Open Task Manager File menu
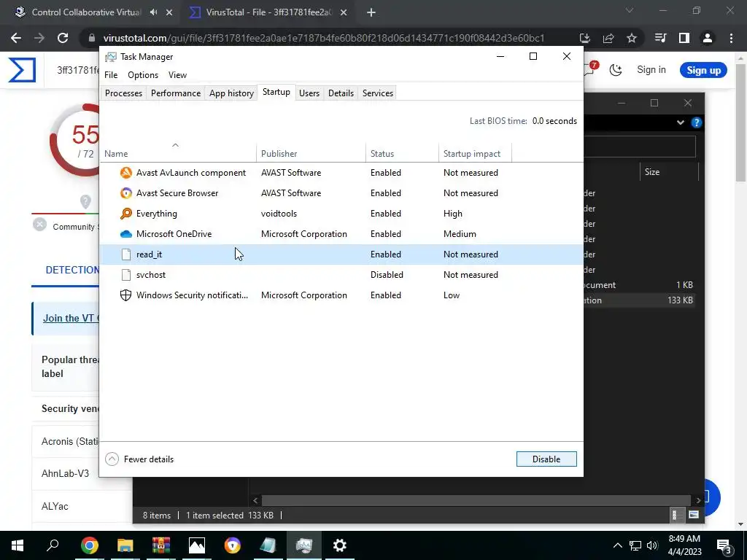 [x=111, y=75]
